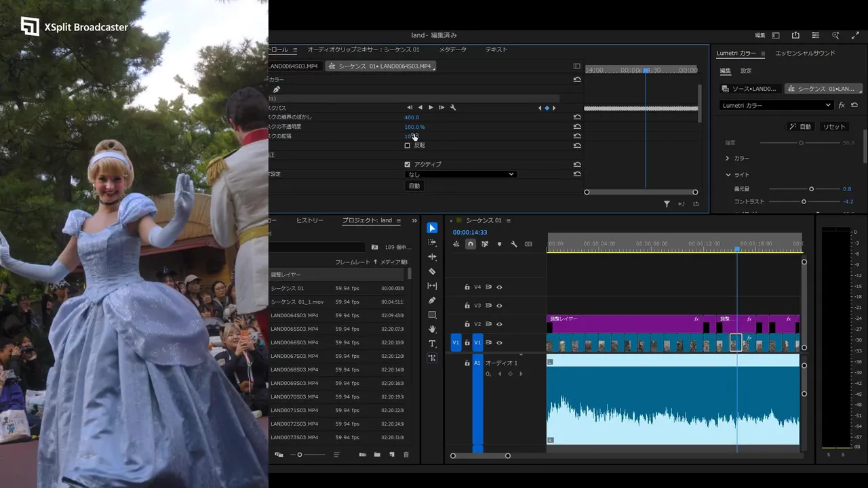Click the 編集 workspace label at top
The height and width of the screenshot is (488, 868).
pyautogui.click(x=760, y=35)
